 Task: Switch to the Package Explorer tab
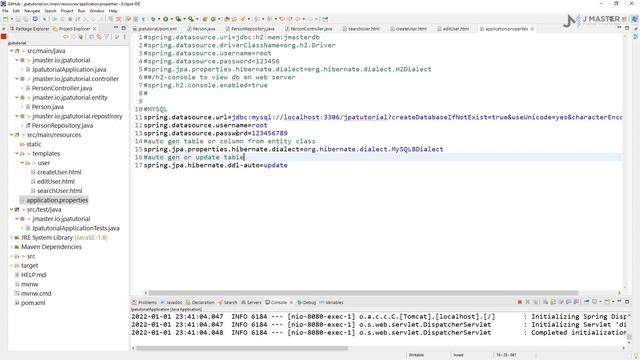pos(29,29)
